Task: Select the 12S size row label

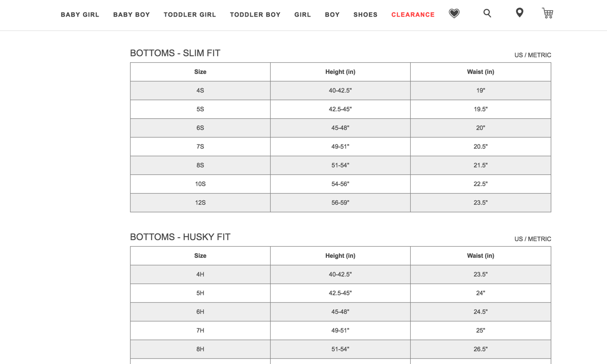Action: [200, 203]
